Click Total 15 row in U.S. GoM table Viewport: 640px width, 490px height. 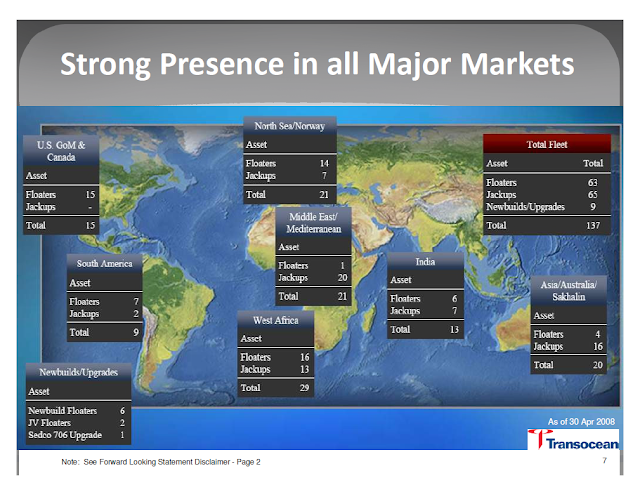61,225
